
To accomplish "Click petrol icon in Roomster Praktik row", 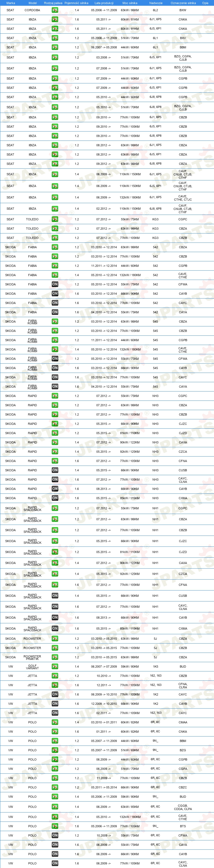I will [x=55, y=657].
